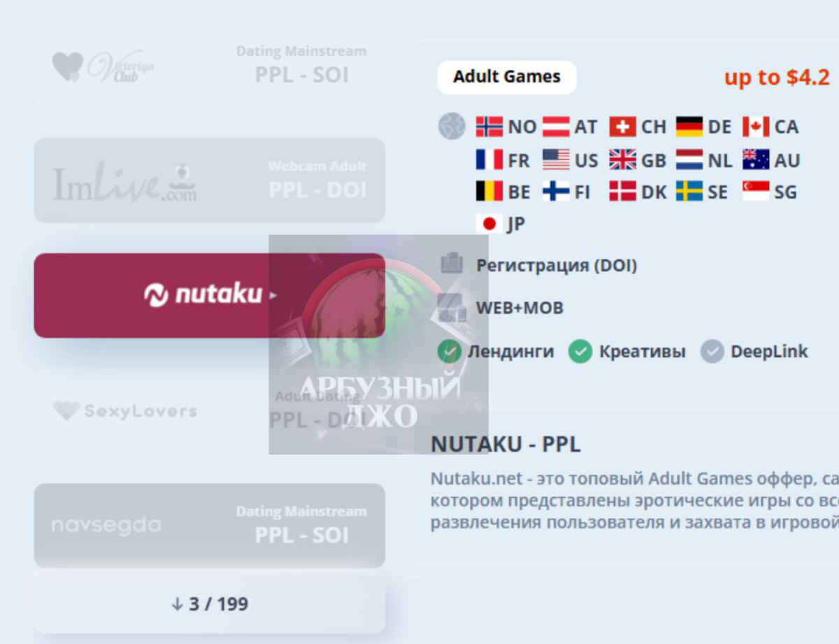Click the Finland flag FI
The height and width of the screenshot is (644, 839).
tap(557, 192)
